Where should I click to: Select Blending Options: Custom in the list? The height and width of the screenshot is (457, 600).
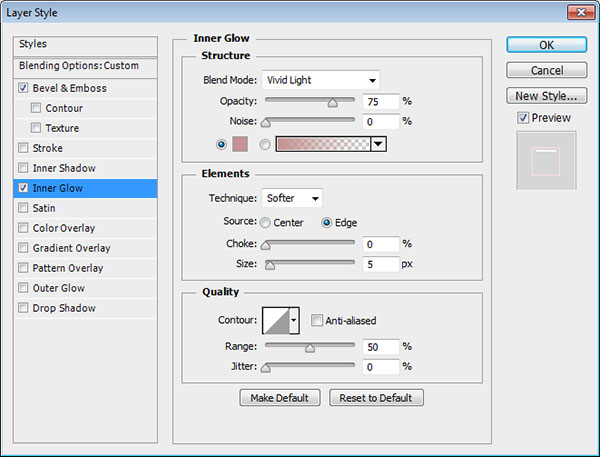[79, 66]
